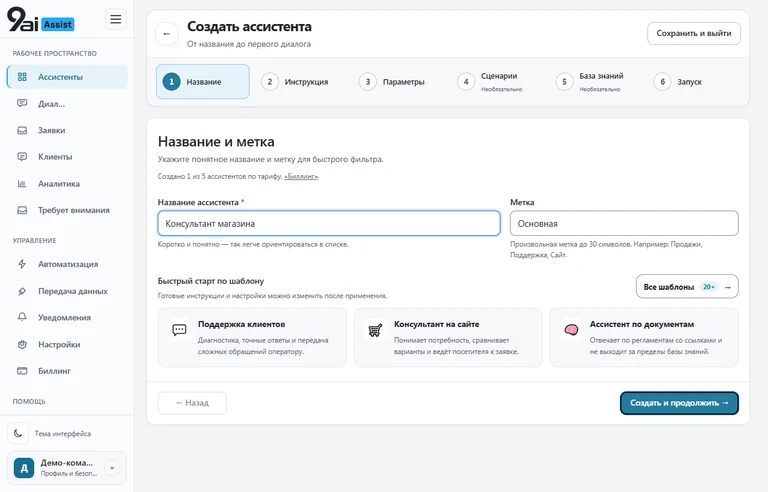This screenshot has height=492, width=768.
Task: Click the Диалоги chat icon in sidebar
Action: pos(22,103)
